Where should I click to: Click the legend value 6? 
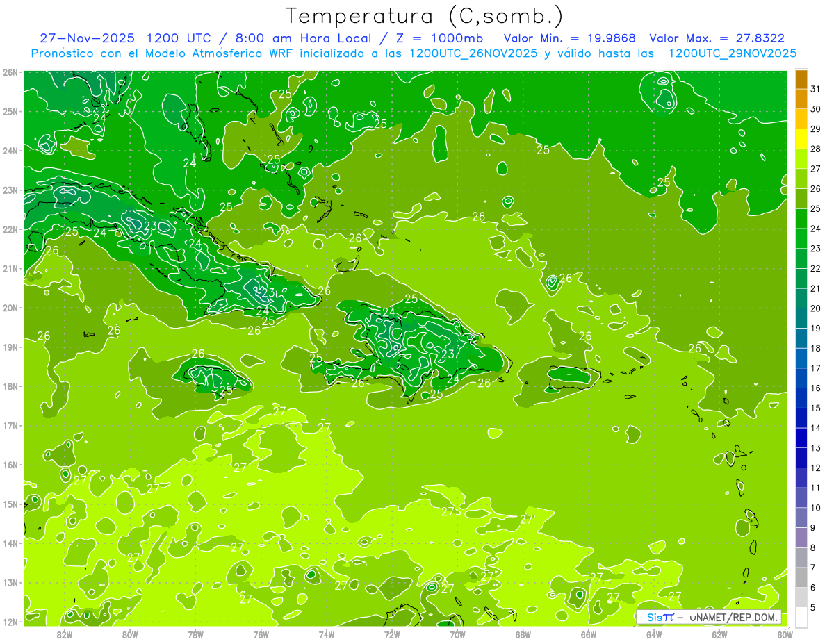pos(813,587)
